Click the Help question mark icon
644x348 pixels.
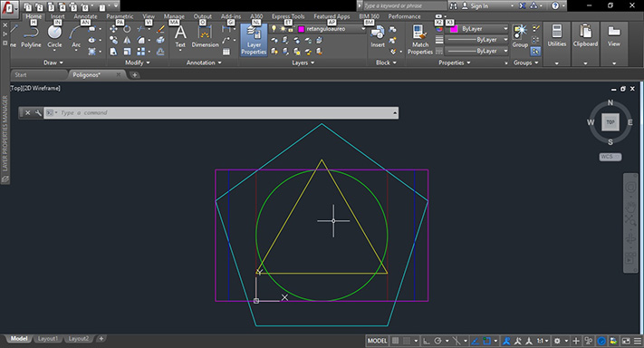555,5
